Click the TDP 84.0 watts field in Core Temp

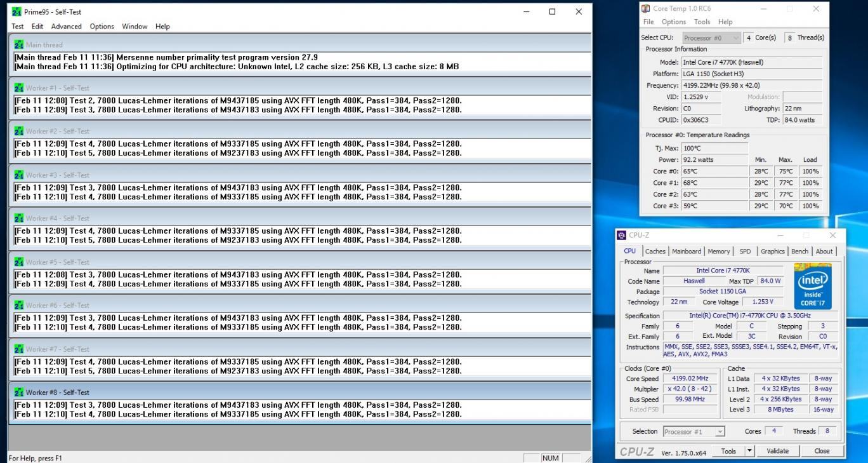[802, 120]
